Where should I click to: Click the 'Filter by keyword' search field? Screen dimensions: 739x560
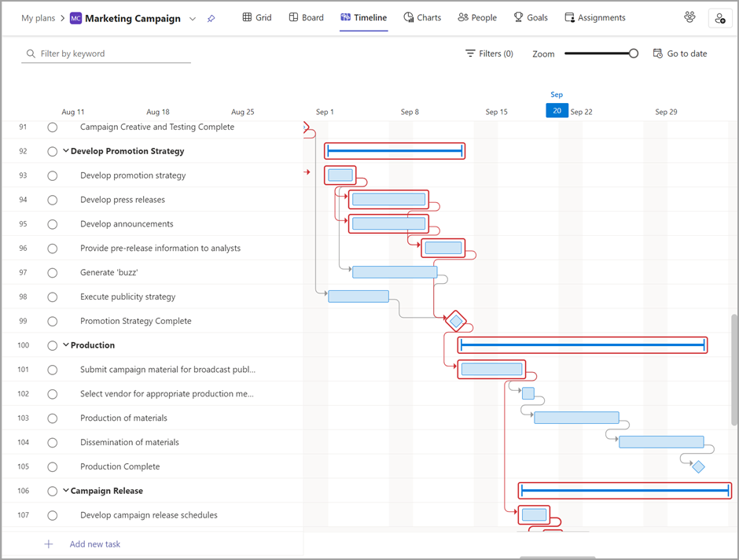106,53
